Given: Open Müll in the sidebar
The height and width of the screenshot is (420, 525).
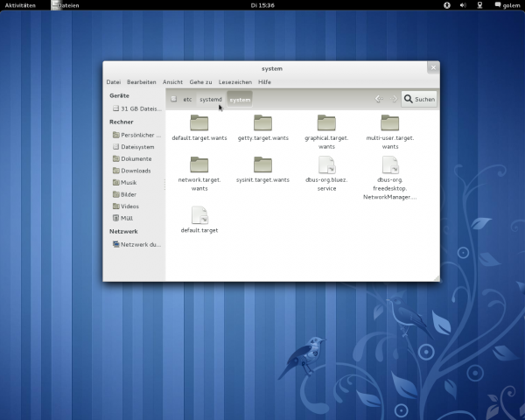Looking at the screenshot, I should click(x=127, y=218).
